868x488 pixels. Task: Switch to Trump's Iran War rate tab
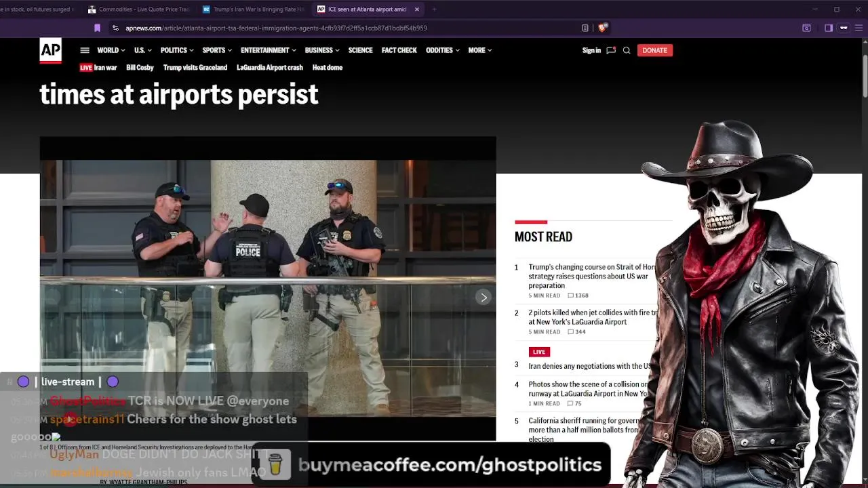[254, 9]
